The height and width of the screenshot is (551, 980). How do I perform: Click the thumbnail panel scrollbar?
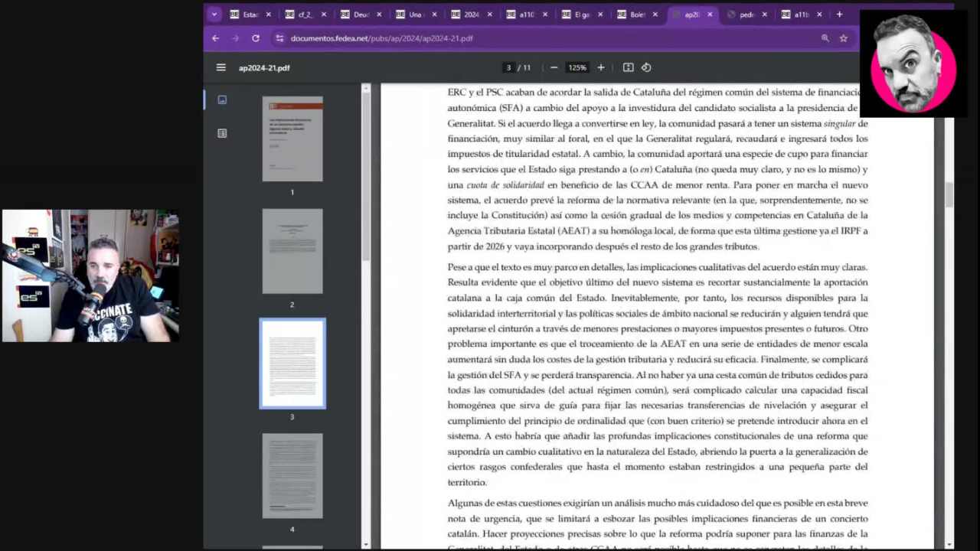[366, 176]
